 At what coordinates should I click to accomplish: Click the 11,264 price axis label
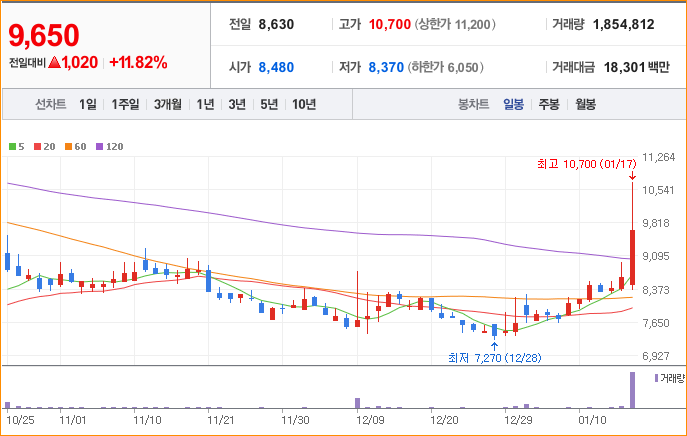pos(659,157)
